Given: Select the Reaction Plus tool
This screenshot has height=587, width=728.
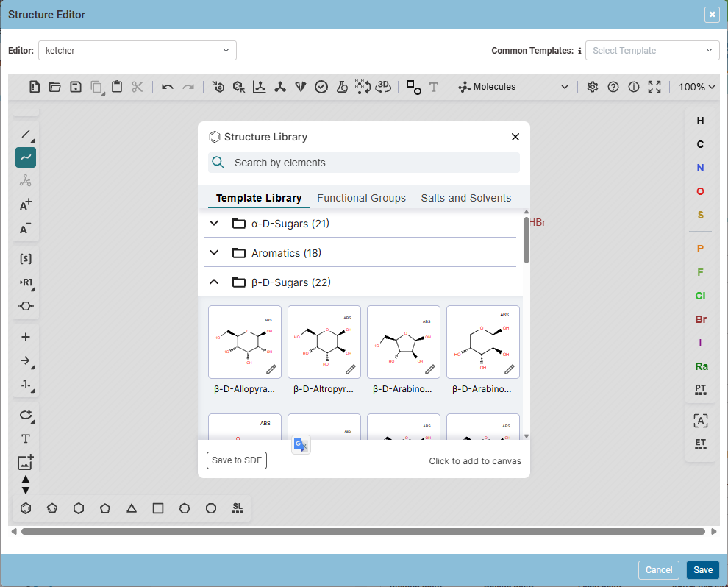Looking at the screenshot, I should (26, 337).
